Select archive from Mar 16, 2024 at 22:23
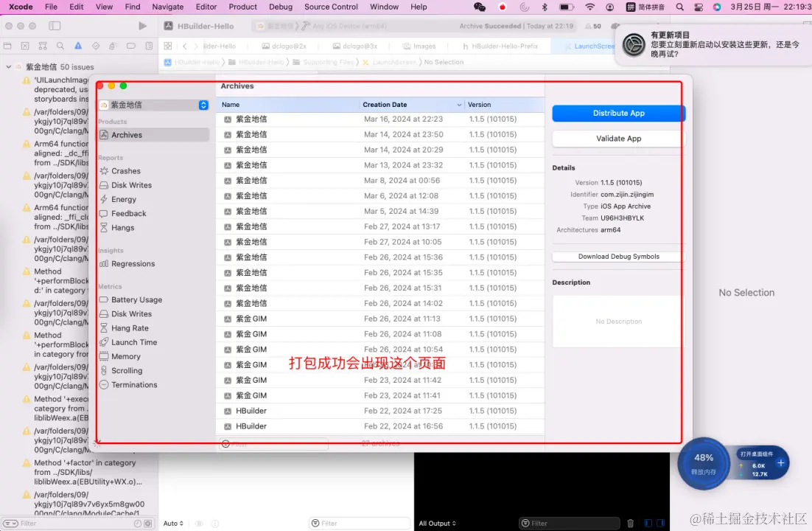 click(380, 119)
